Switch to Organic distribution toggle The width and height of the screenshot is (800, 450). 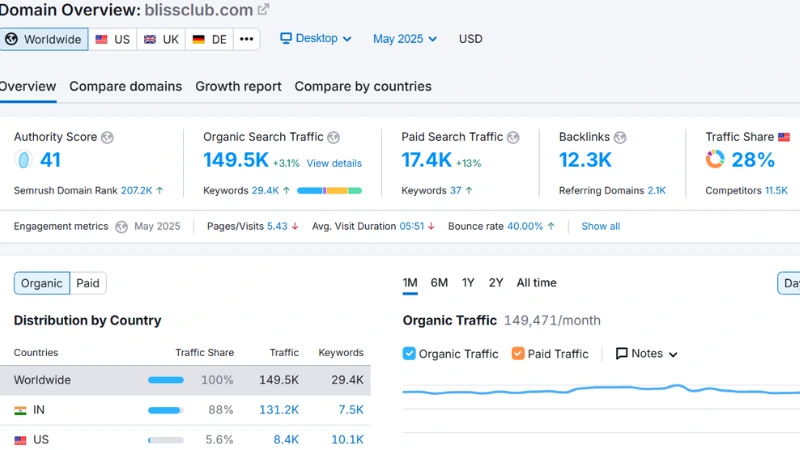tap(42, 283)
